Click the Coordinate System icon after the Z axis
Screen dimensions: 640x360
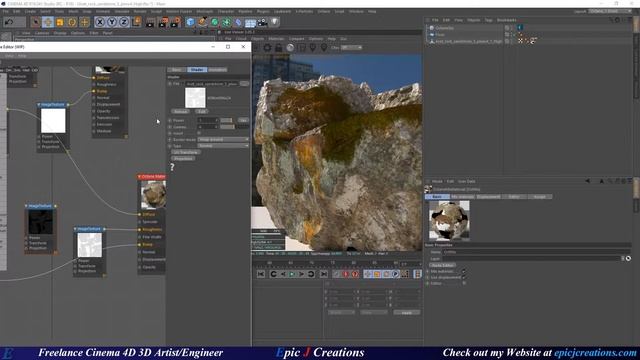click(x=137, y=22)
